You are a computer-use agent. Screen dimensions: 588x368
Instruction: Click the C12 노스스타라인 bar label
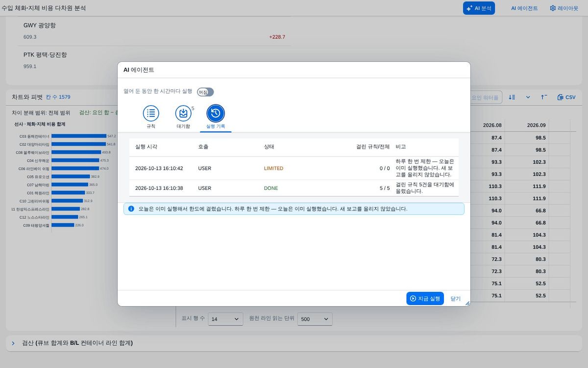pos(34,217)
